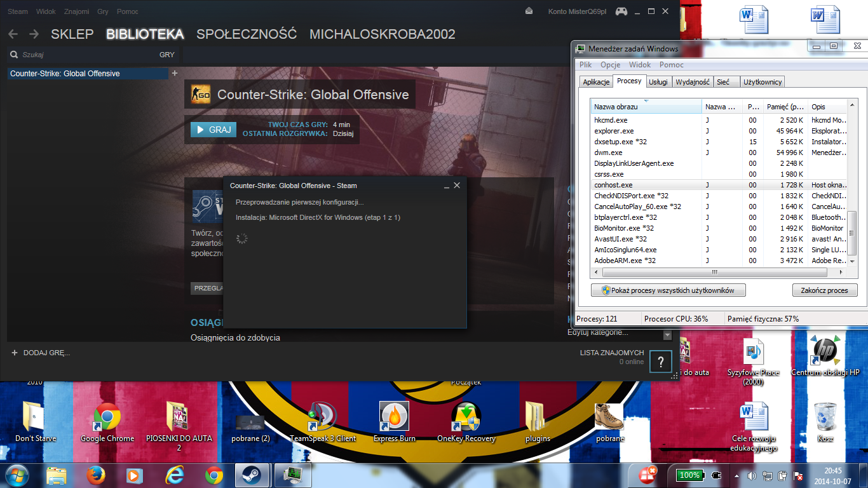868x488 pixels.
Task: Click the plus icon next to Counter-Strike library entry
Action: pos(175,73)
